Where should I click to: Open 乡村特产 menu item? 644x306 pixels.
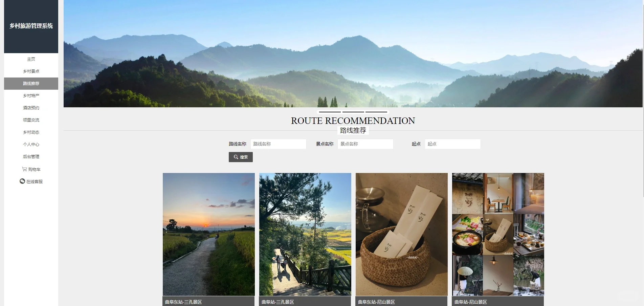coord(31,96)
